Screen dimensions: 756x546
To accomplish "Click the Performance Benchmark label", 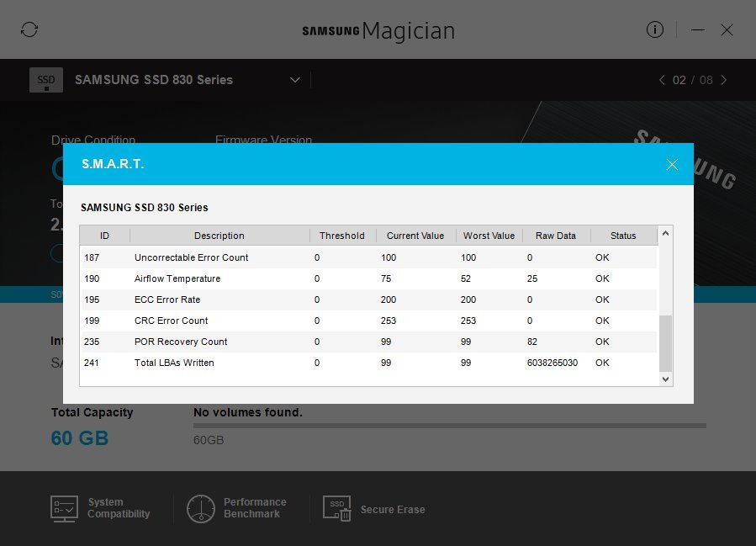I will [255, 508].
